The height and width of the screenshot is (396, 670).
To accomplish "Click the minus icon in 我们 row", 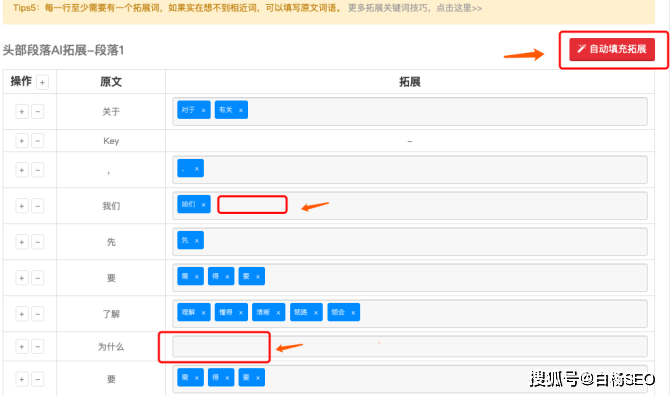I will pyautogui.click(x=38, y=206).
